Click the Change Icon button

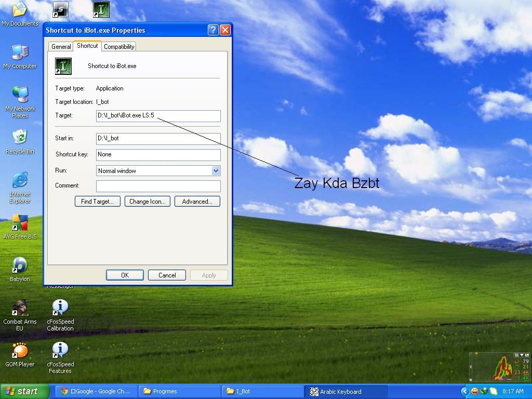click(x=147, y=201)
